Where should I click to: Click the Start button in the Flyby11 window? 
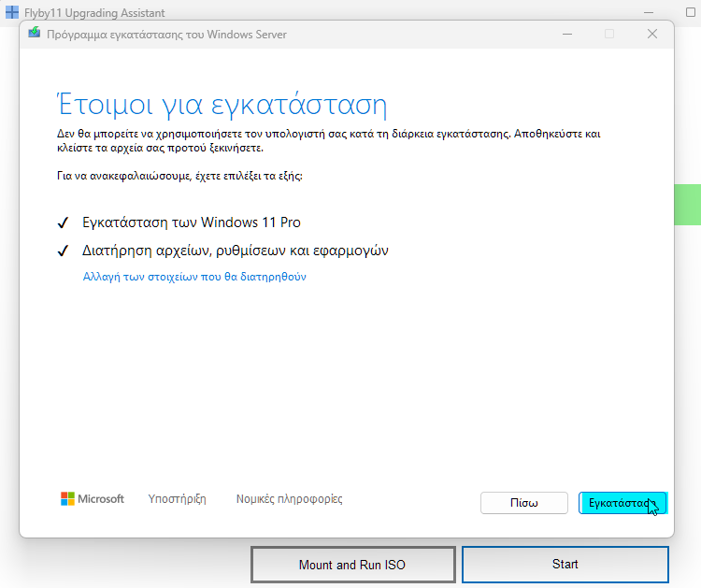(565, 565)
